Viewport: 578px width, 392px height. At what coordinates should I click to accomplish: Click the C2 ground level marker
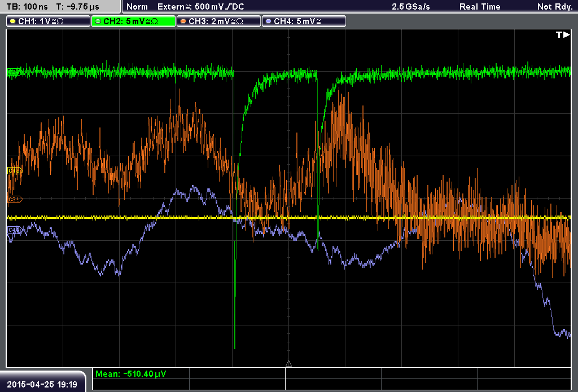click(14, 72)
